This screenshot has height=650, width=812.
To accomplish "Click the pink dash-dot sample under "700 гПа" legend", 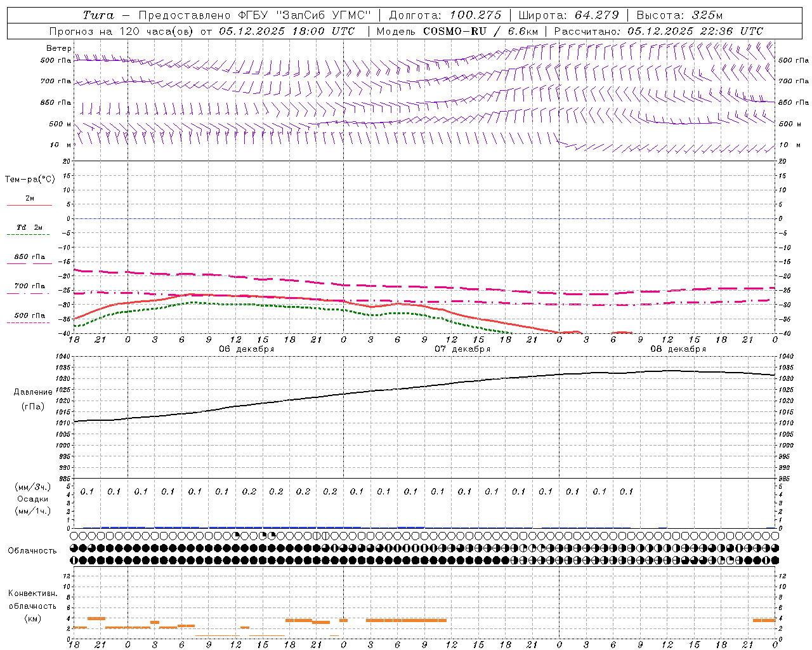I will 28,293.
